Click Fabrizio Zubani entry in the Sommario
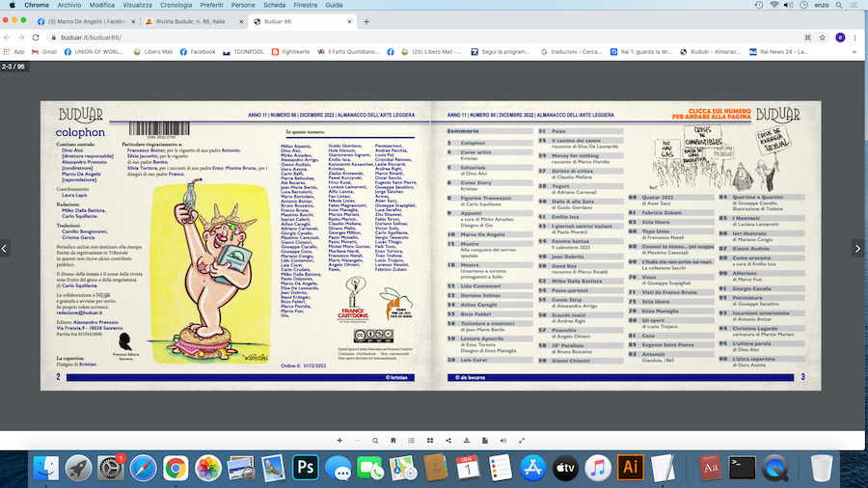868x488 pixels. pos(671,212)
